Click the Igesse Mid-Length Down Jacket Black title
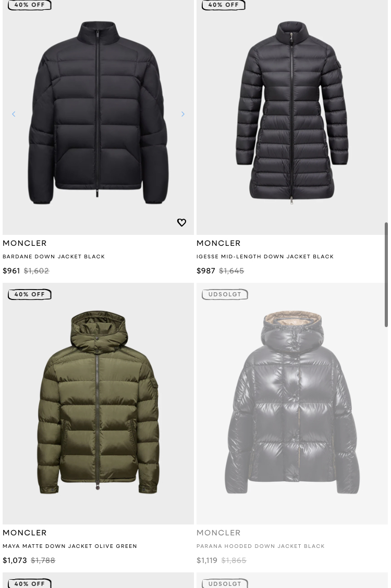This screenshot has height=588, width=391. pos(265,256)
